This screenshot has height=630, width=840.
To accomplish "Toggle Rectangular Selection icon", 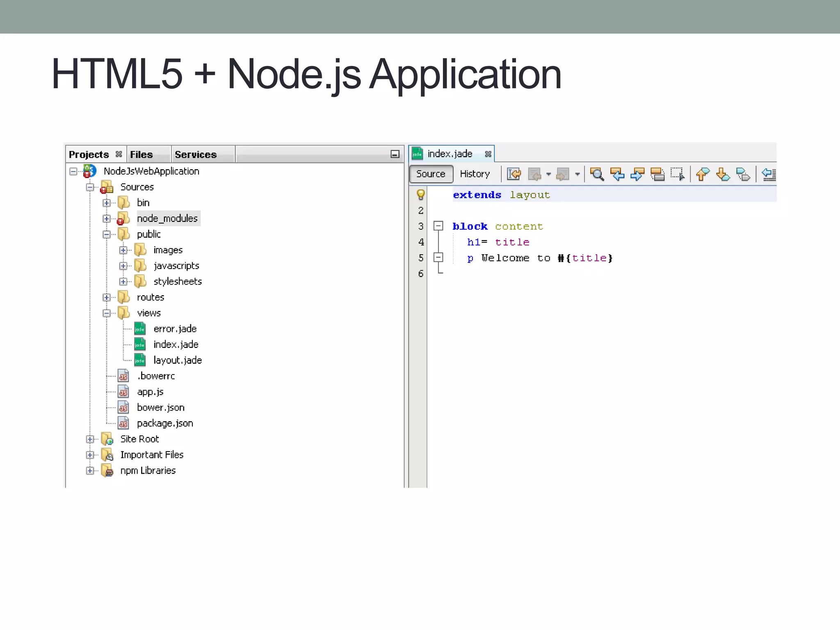I will tap(678, 174).
